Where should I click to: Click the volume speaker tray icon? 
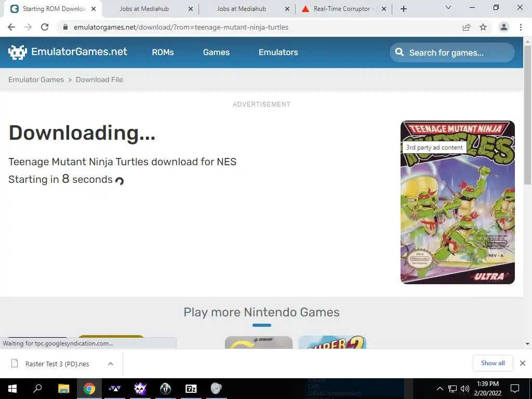[465, 389]
